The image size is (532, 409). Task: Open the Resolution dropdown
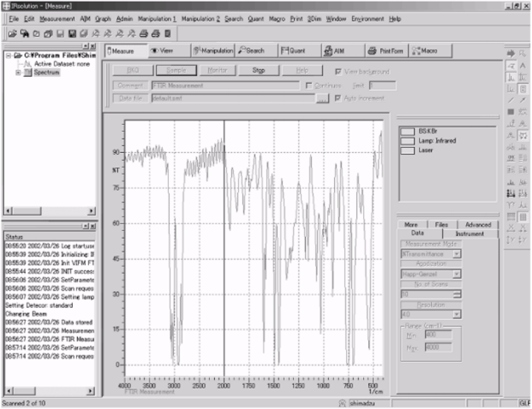[x=457, y=314]
